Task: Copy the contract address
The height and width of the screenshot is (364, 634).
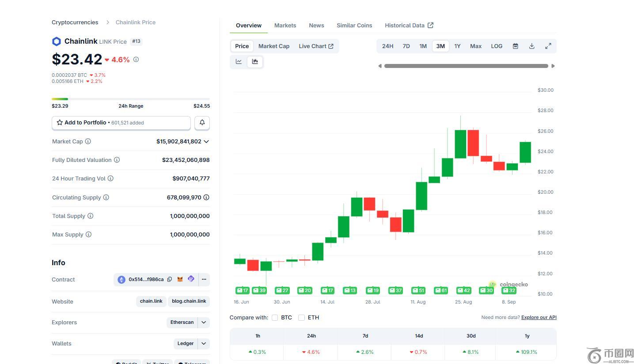Action: tap(170, 279)
